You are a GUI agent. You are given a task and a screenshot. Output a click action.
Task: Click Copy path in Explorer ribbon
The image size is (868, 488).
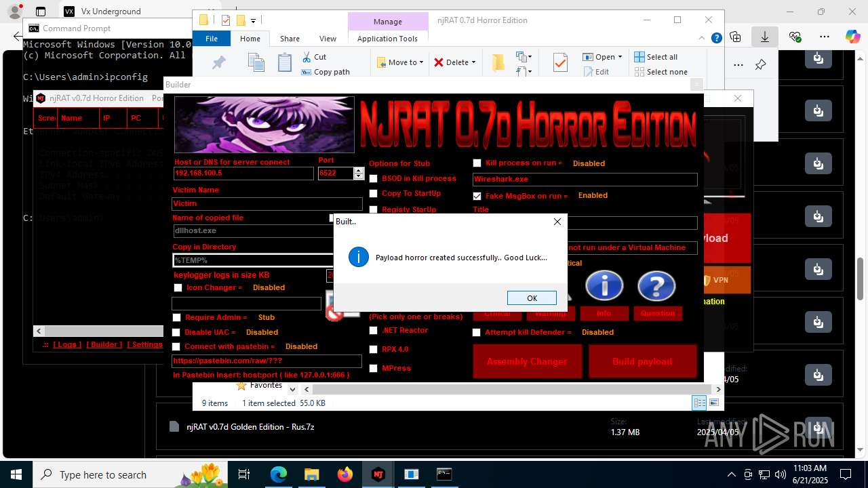325,72
